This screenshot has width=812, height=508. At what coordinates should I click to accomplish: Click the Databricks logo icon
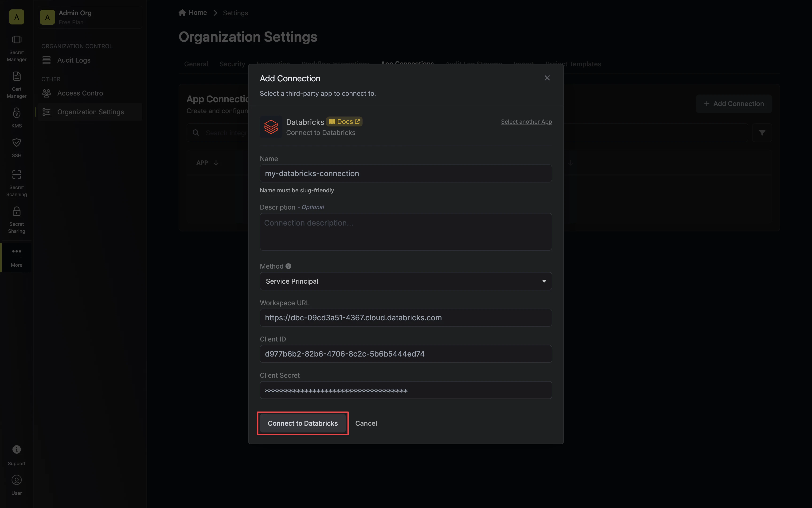[271, 127]
